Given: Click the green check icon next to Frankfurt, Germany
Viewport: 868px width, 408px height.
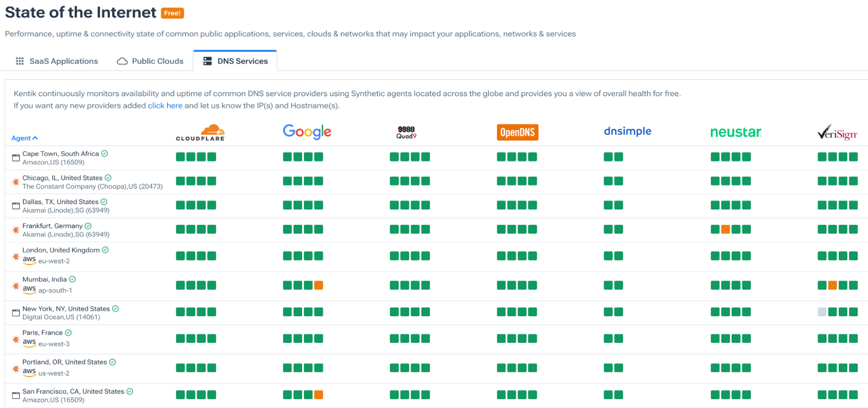Looking at the screenshot, I should (x=88, y=226).
